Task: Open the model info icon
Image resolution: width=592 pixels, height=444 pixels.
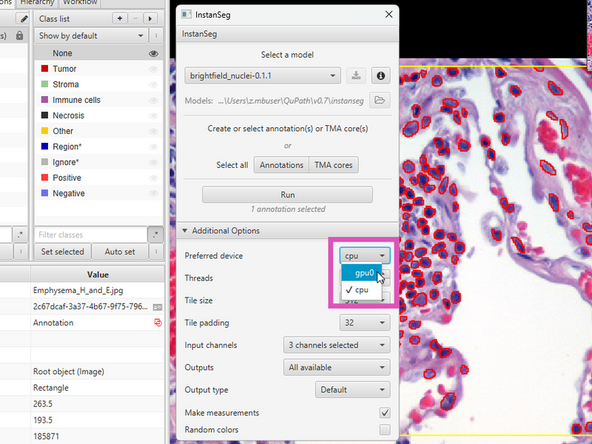Action: 381,76
